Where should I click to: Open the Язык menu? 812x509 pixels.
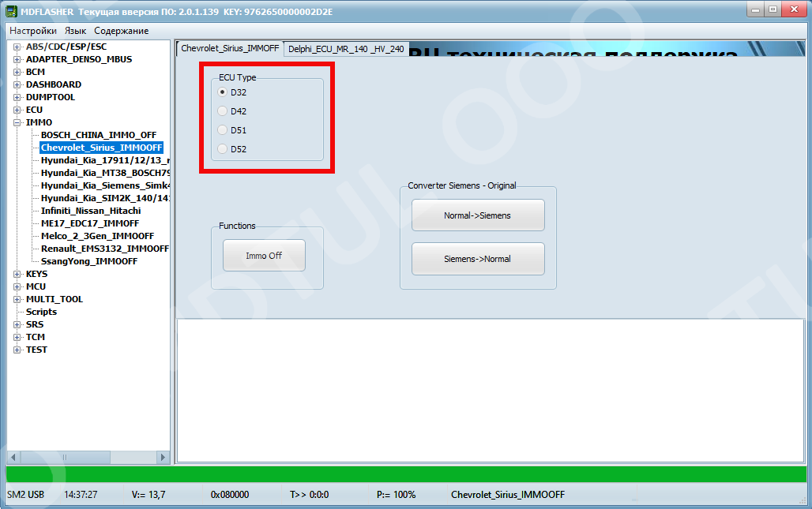coord(75,31)
